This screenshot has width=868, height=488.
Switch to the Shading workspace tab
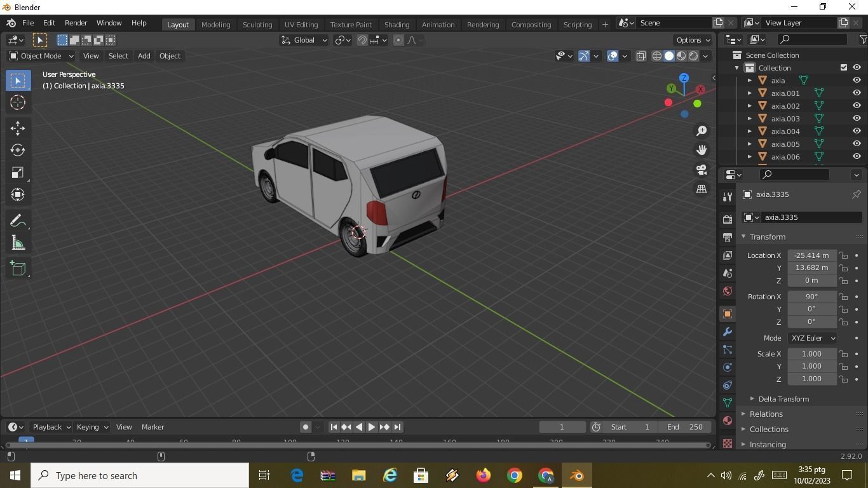(397, 24)
